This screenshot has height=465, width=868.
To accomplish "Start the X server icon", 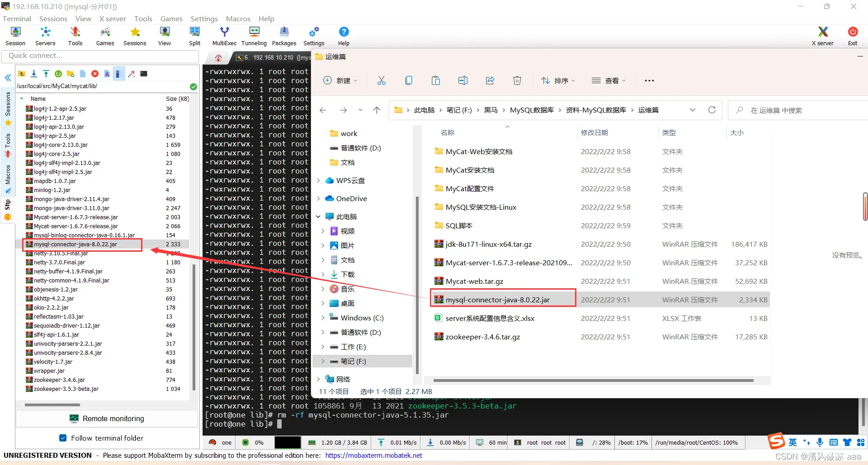I will coord(822,36).
